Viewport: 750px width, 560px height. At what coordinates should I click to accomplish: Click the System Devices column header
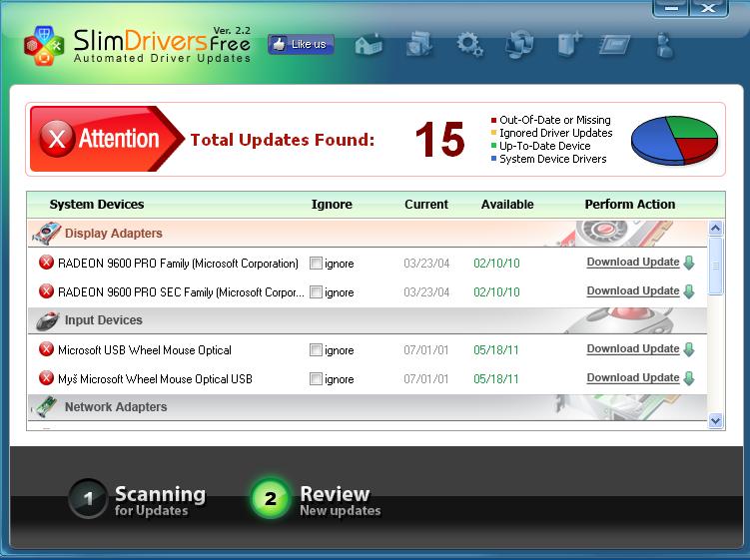pos(97,205)
